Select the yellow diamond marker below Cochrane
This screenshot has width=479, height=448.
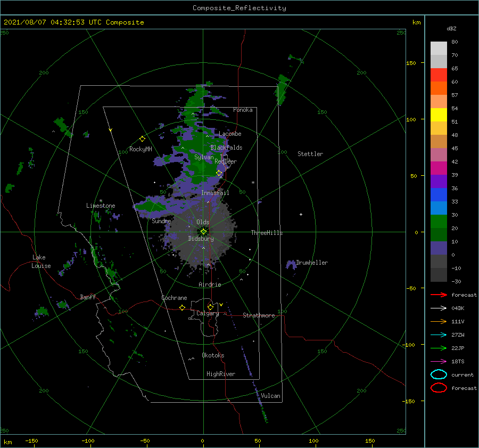point(183,307)
